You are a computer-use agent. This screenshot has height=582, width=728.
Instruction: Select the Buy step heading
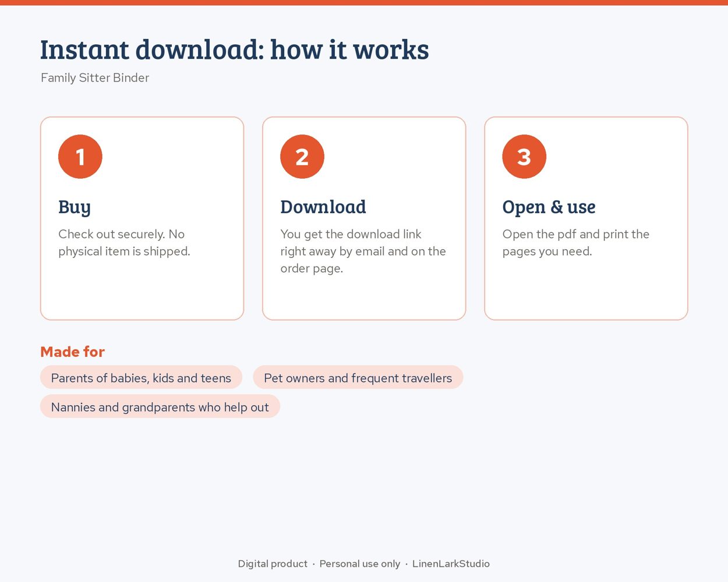(x=75, y=207)
